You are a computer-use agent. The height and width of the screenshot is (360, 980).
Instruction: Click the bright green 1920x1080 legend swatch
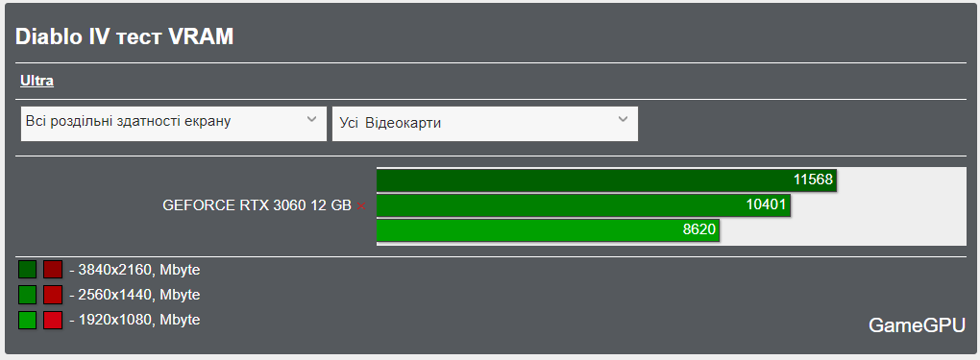[x=28, y=320]
